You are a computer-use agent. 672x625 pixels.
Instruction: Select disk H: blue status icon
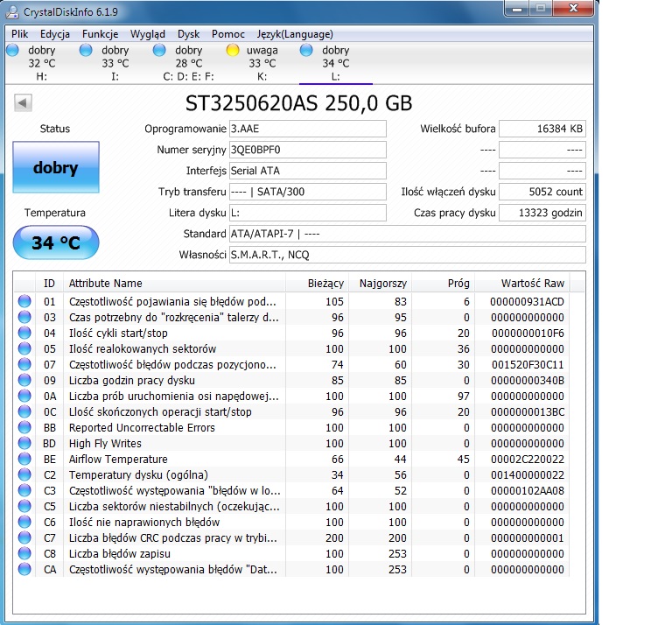pyautogui.click(x=13, y=50)
